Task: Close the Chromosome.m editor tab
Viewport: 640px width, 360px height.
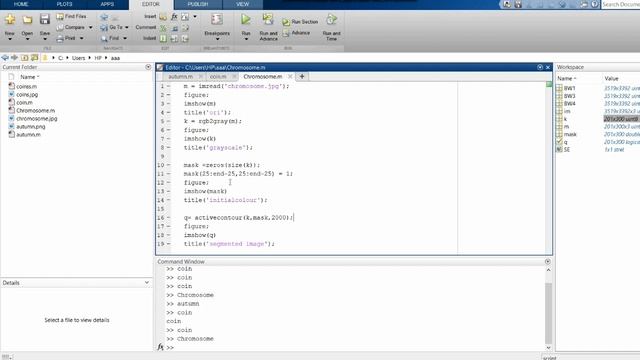Action: coord(290,77)
